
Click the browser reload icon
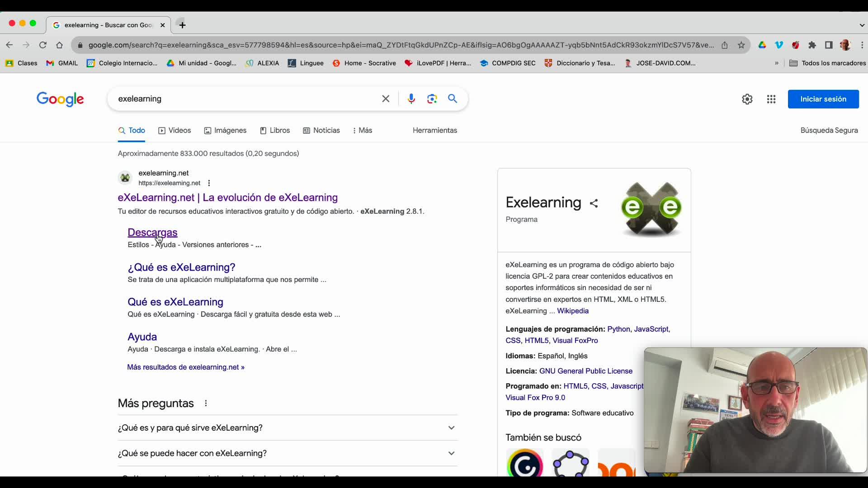coord(43,45)
